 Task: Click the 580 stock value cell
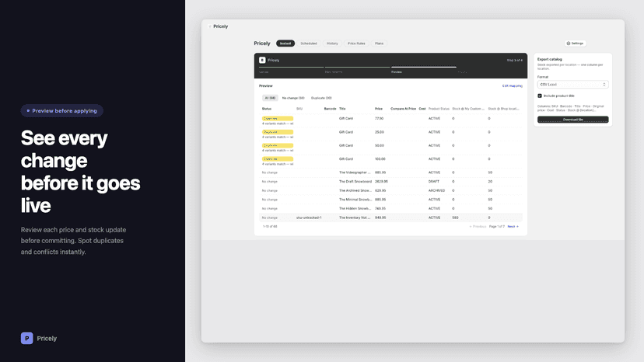point(455,218)
